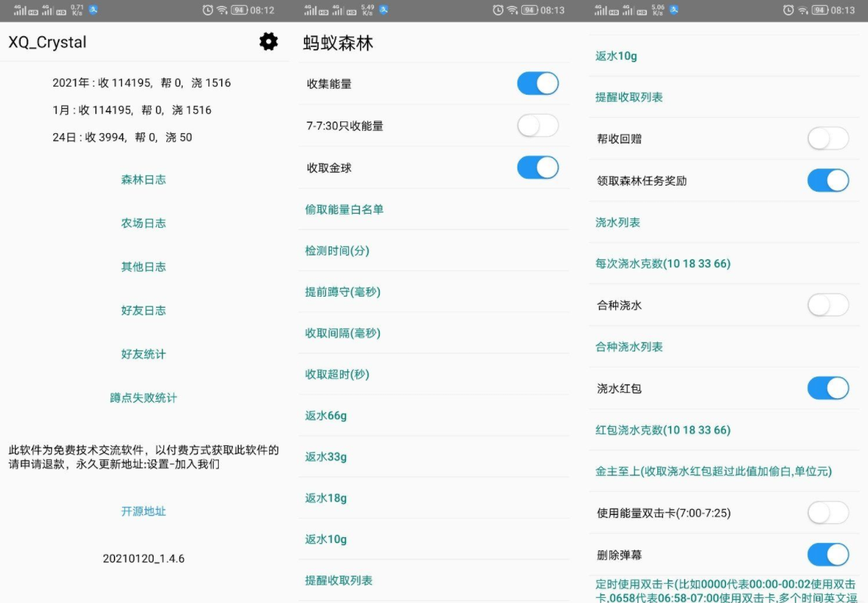Tap the 蚂蚁森林 page title
The width and height of the screenshot is (868, 603).
[x=338, y=43]
